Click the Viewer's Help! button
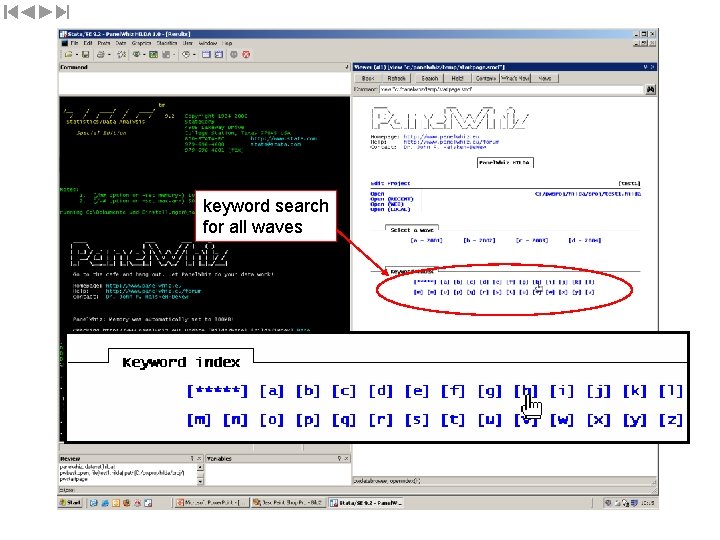The image size is (720, 540). tap(457, 79)
